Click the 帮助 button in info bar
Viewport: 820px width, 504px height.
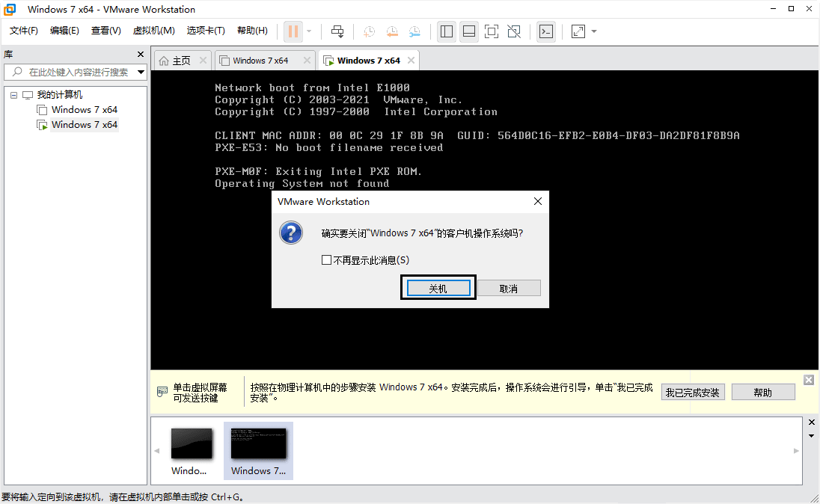(x=763, y=393)
